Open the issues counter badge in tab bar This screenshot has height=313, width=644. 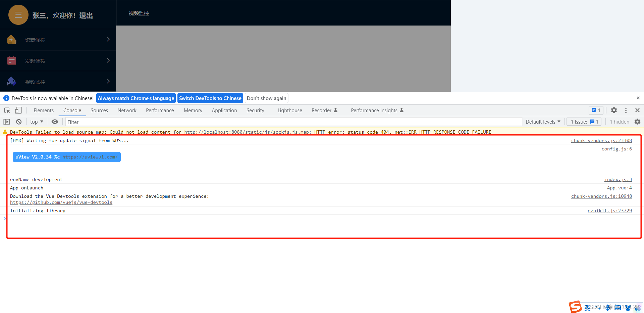[596, 110]
